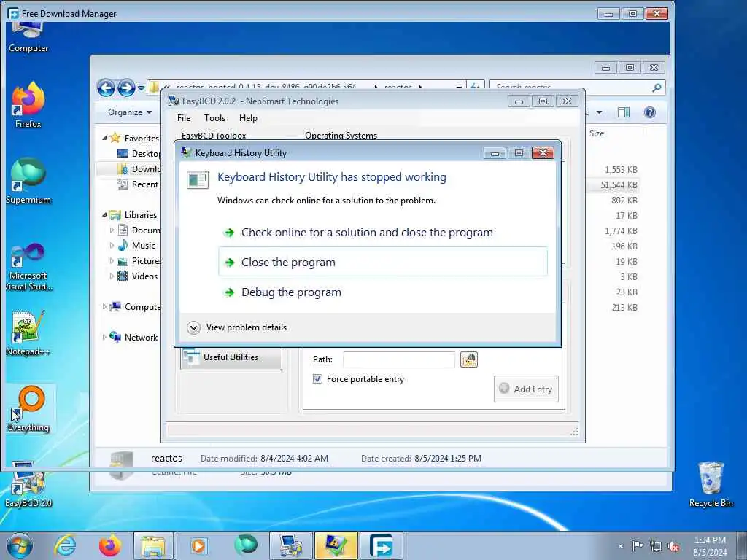Select the Music library item

136,246
